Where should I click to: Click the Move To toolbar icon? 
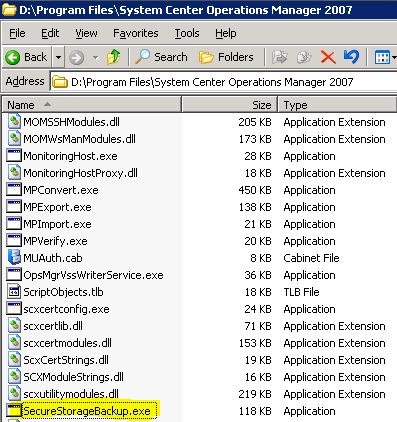coord(279,57)
